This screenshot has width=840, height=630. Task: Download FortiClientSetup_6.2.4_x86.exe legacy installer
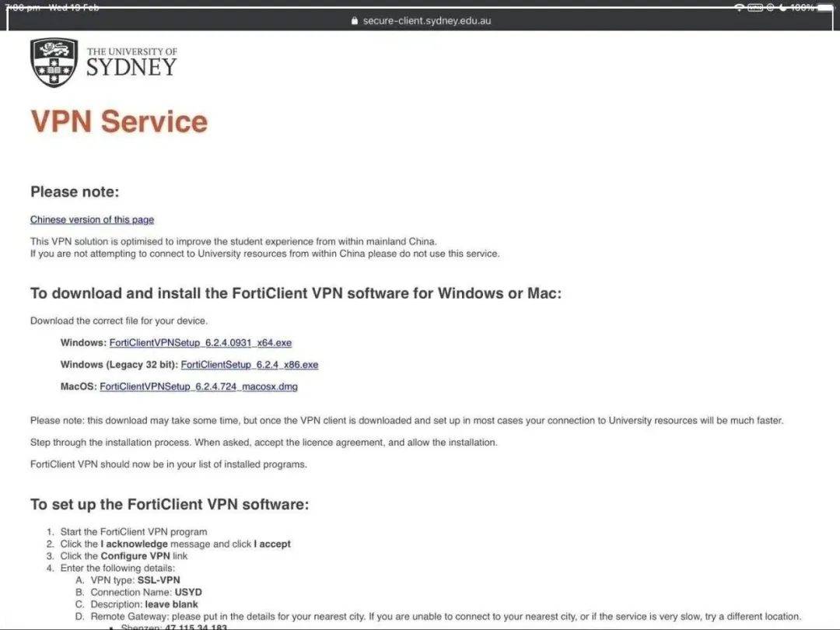[x=250, y=365]
